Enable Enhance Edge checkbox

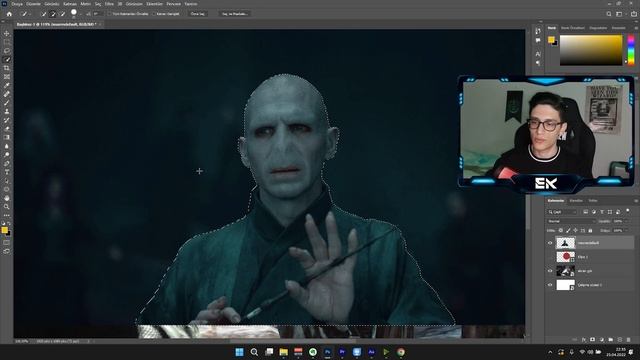(x=154, y=14)
